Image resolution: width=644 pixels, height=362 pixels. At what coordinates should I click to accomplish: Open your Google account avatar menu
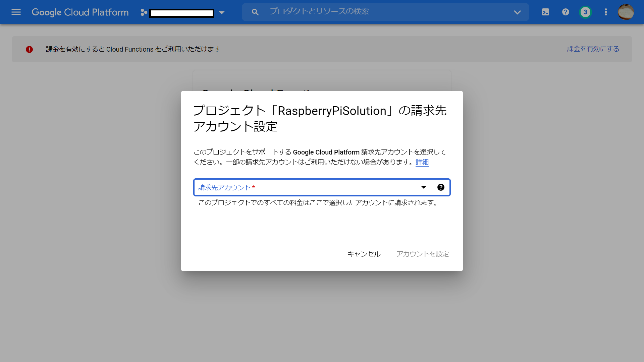pyautogui.click(x=626, y=12)
